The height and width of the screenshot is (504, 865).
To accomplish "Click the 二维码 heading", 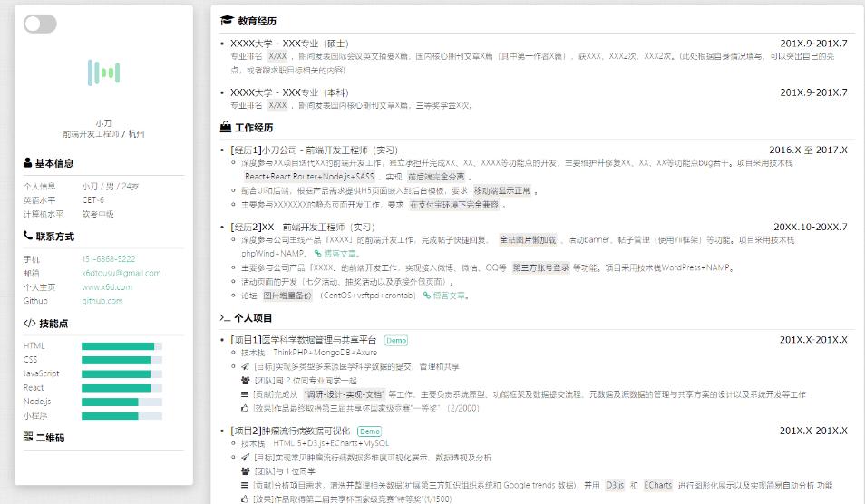I will point(50,438).
